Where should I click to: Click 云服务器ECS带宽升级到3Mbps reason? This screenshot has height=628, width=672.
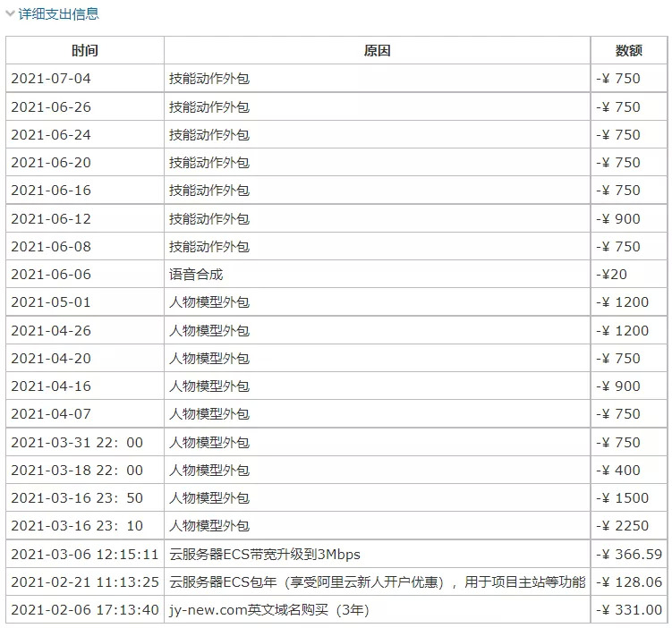pyautogui.click(x=265, y=555)
